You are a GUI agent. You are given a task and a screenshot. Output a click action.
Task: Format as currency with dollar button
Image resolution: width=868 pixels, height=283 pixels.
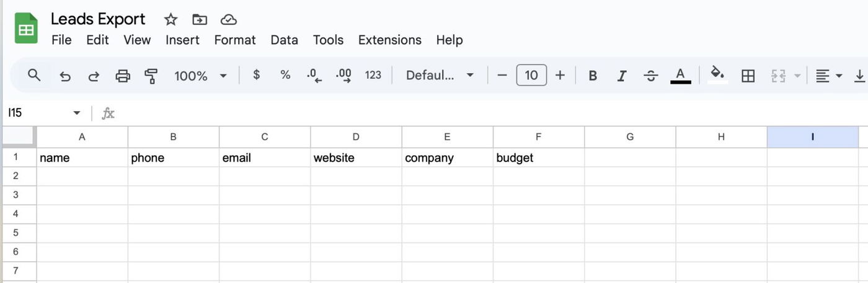(256, 75)
